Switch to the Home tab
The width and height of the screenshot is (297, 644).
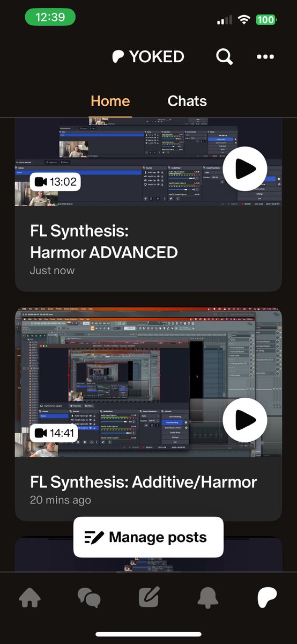[110, 101]
